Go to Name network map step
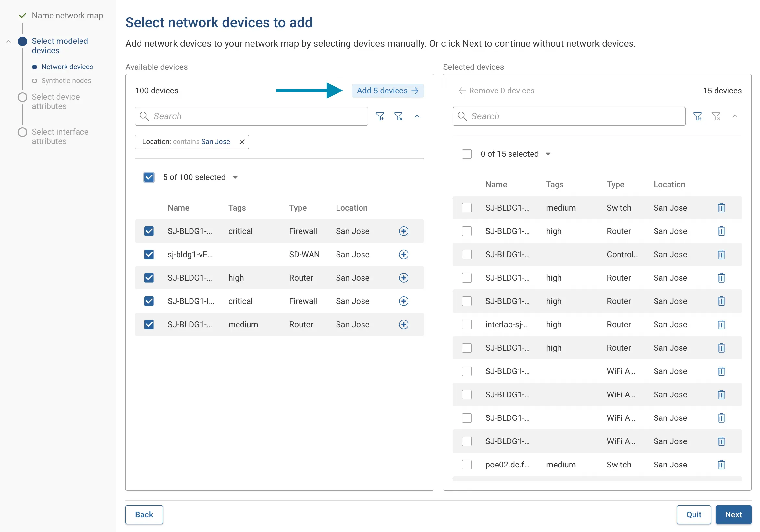The image size is (760, 532). tap(67, 15)
